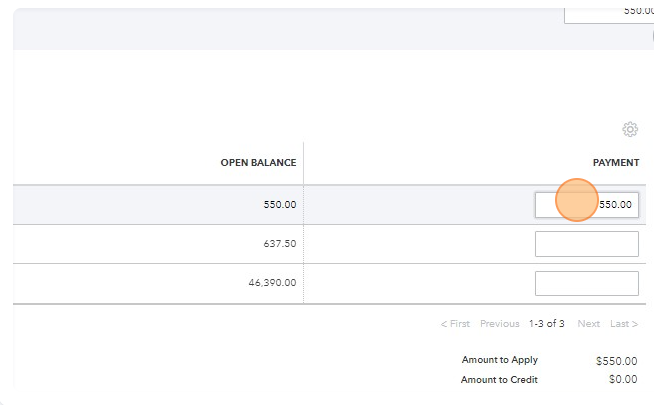Select the payment field for the 637.50 balance
Image resolution: width=654 pixels, height=405 pixels.
587,244
